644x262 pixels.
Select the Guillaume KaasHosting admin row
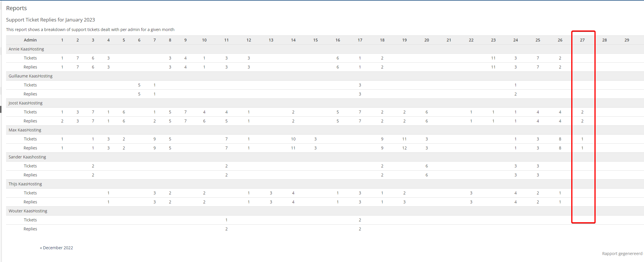click(30, 76)
